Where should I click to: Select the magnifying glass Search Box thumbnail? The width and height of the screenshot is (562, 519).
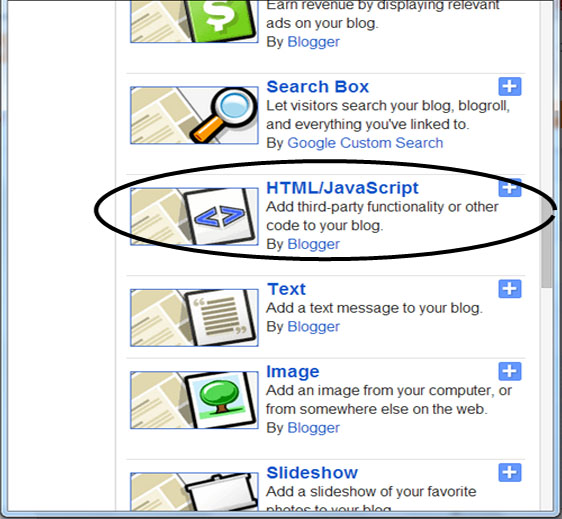tap(194, 115)
